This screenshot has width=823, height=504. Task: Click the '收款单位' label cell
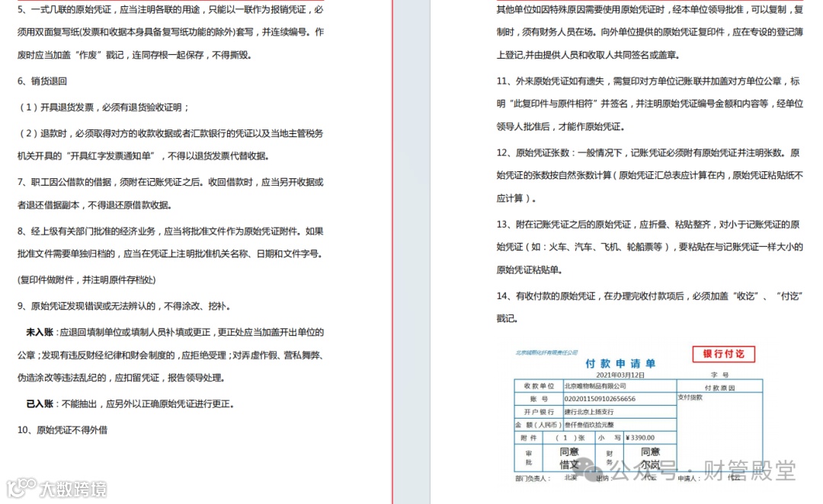pyautogui.click(x=539, y=386)
